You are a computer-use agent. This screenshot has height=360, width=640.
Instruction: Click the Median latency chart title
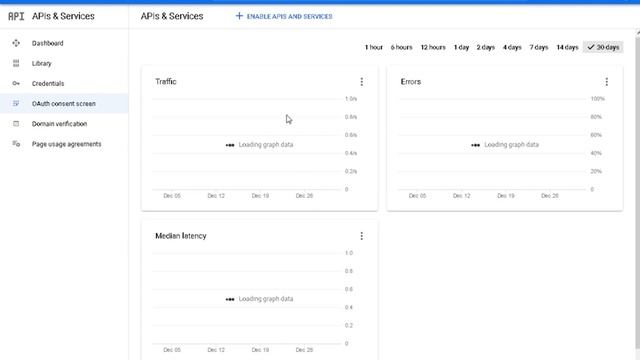181,236
